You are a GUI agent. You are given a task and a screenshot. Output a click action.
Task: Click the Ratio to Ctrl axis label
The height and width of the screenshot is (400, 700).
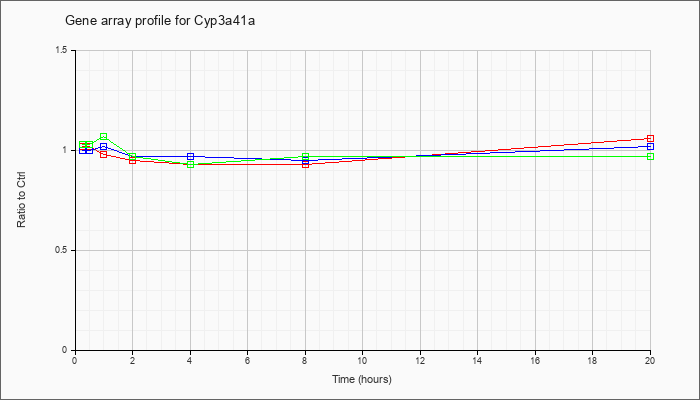pos(21,201)
